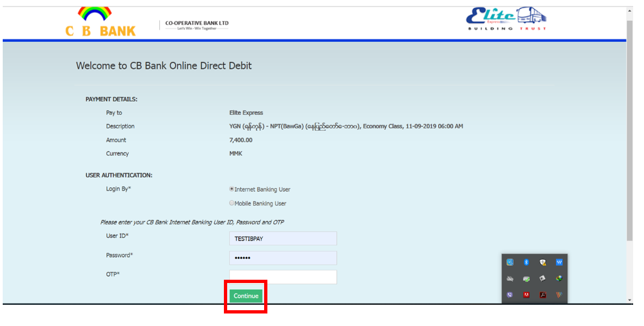Click the blue W tray icon
This screenshot has width=644, height=326.
559,262
